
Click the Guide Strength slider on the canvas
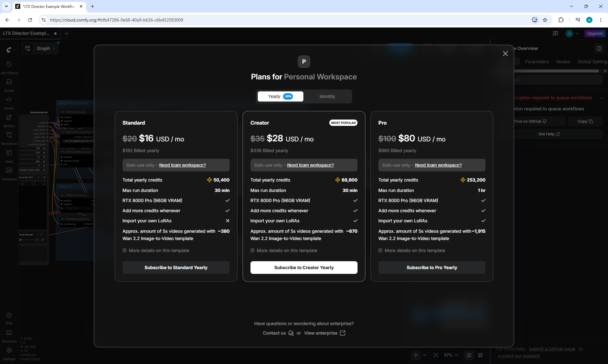click(x=27, y=240)
